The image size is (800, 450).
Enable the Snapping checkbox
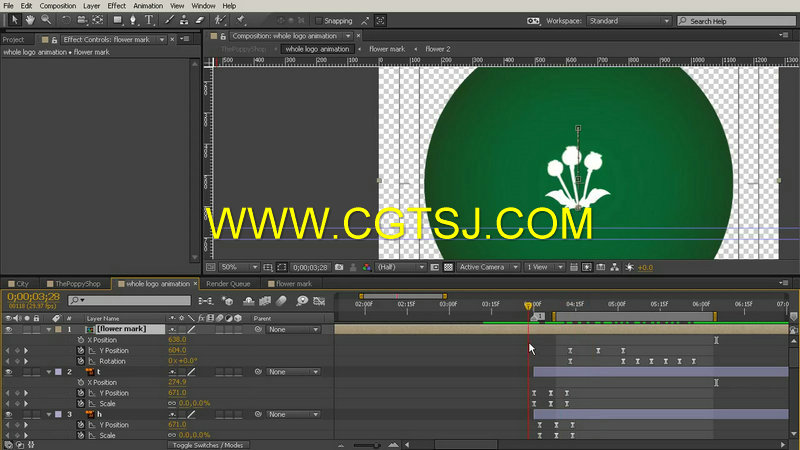(x=319, y=21)
